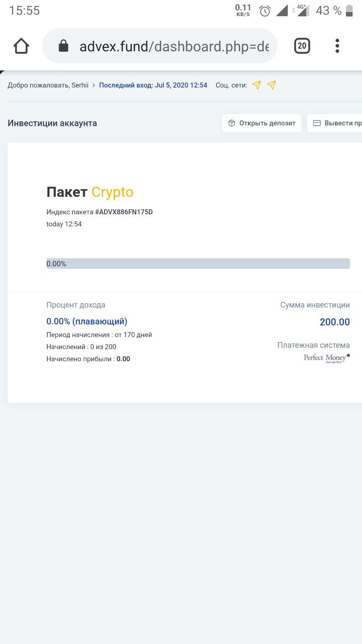Click the Добро пожаловать, Serhii text

click(45, 85)
